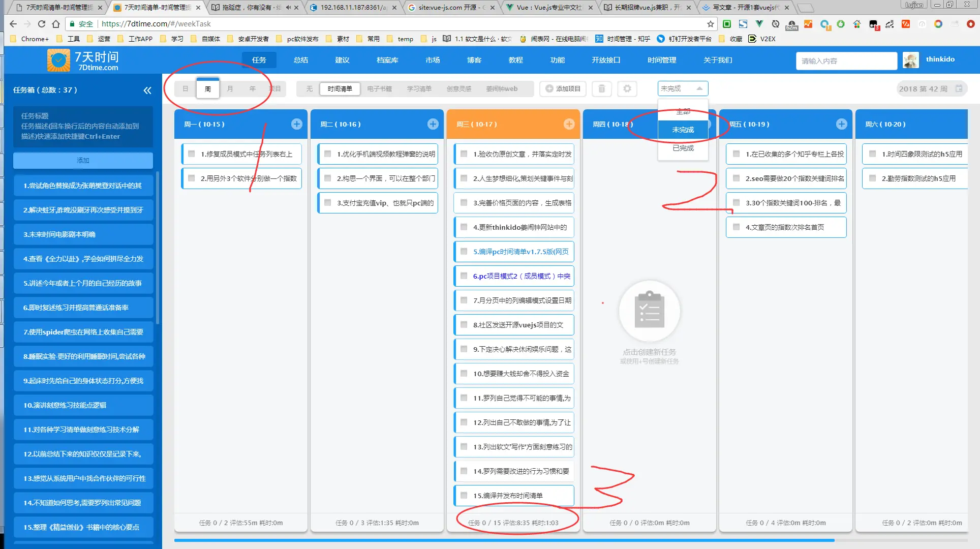Click the plus icon on 周五 column
Viewport: 980px width, 549px height.
[x=841, y=124]
